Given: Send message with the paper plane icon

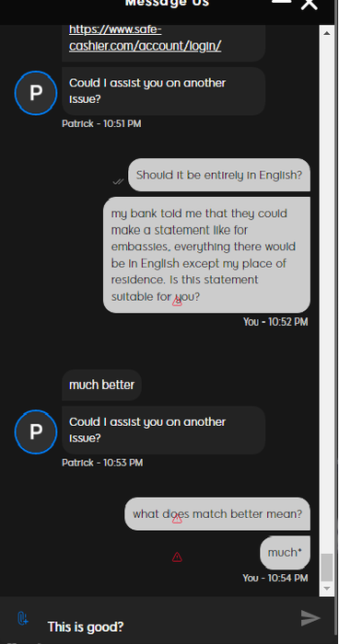Looking at the screenshot, I should point(310,617).
